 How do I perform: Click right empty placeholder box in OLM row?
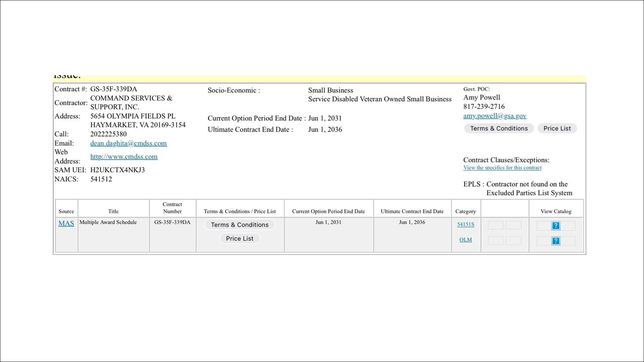513,240
